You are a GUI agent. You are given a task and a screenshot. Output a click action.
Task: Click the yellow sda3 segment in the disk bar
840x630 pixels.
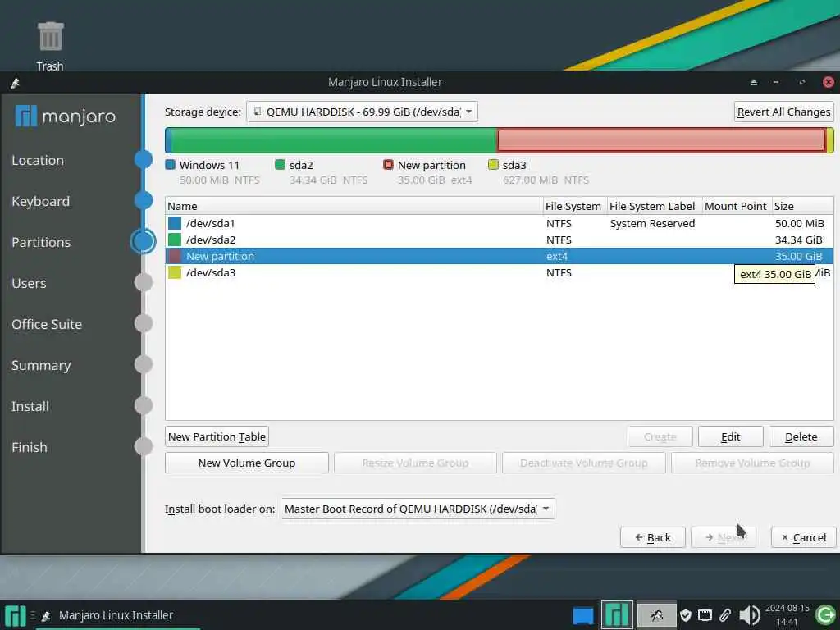(x=830, y=140)
